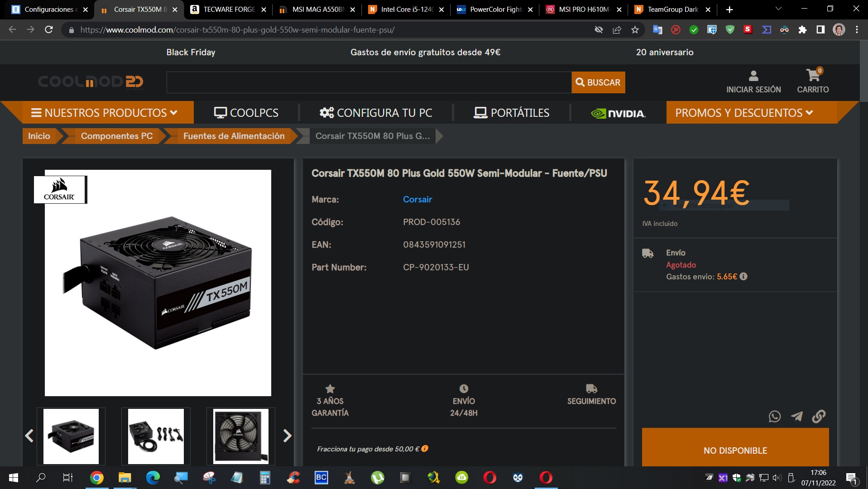The width and height of the screenshot is (868, 489).
Task: Show previous product thumbnails with left arrow
Action: tap(29, 436)
